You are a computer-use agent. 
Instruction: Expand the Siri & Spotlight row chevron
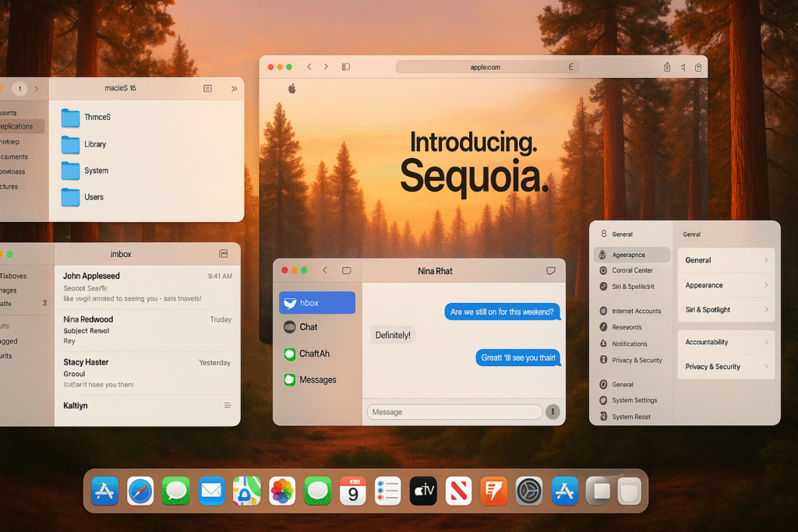pyautogui.click(x=766, y=310)
